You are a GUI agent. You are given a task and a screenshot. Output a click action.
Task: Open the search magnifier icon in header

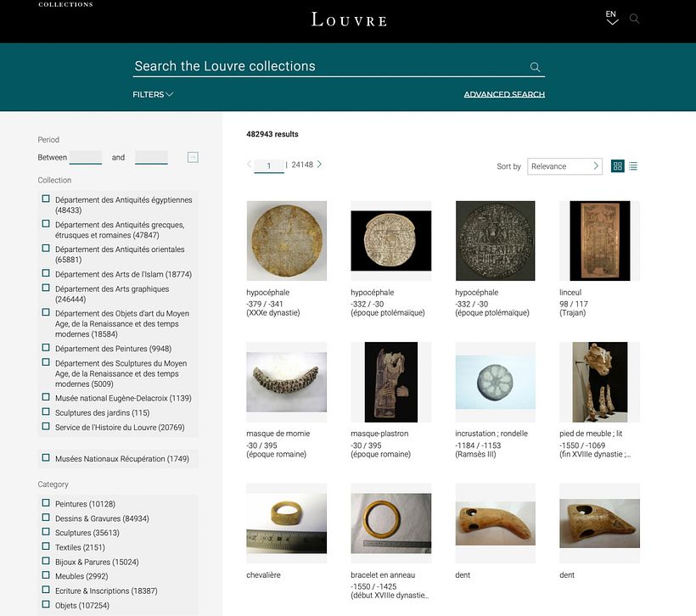tap(634, 18)
